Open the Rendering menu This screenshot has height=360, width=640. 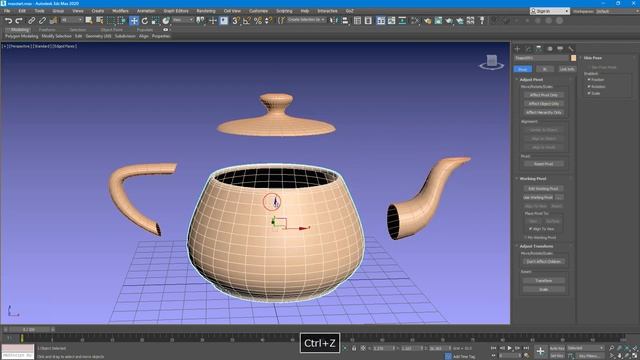[x=206, y=11]
